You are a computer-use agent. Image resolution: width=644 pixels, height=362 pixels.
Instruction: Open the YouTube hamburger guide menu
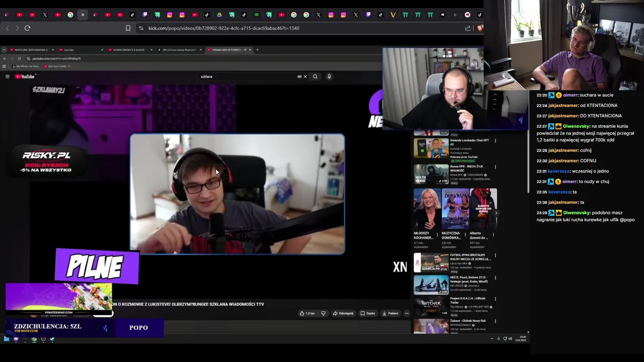[x=7, y=76]
